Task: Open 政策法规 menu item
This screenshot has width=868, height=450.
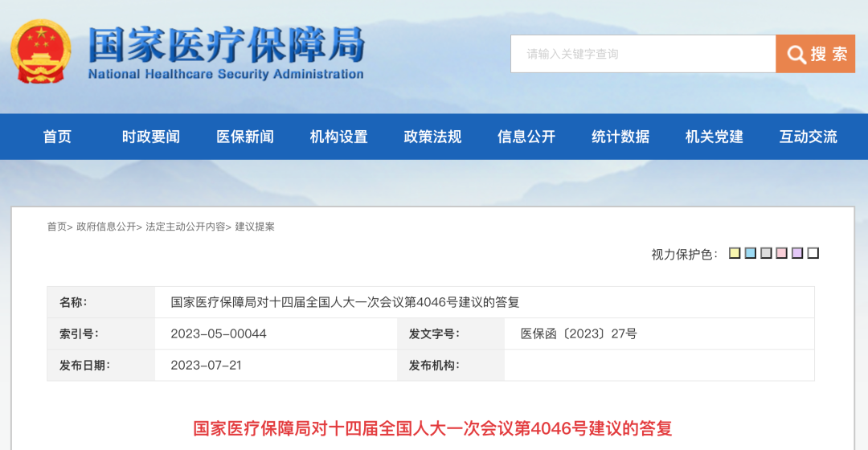Action: 432,137
